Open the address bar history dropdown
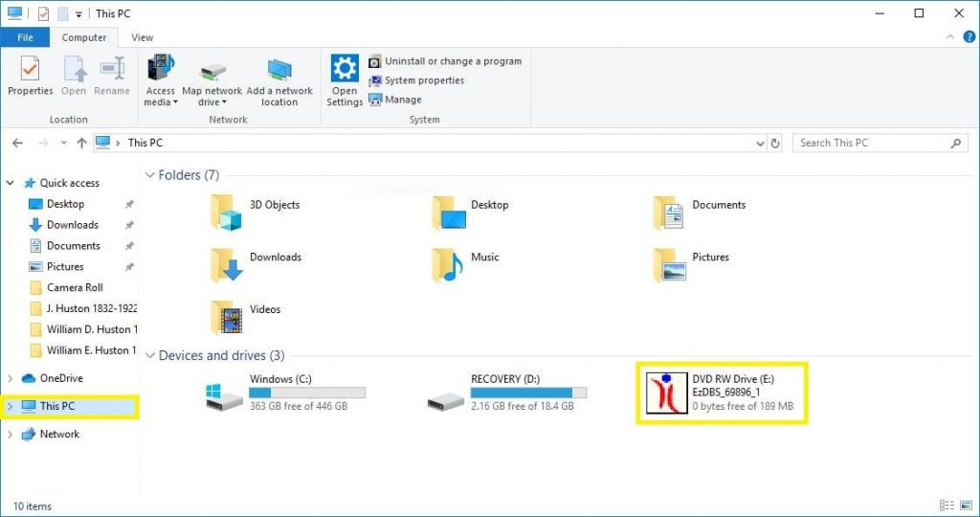 click(x=760, y=144)
